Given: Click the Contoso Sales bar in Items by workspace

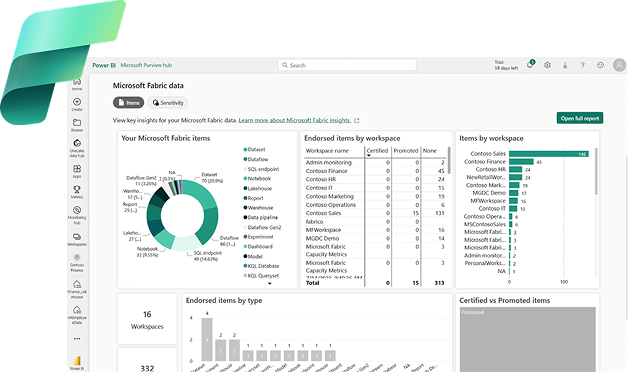Looking at the screenshot, I should [549, 154].
